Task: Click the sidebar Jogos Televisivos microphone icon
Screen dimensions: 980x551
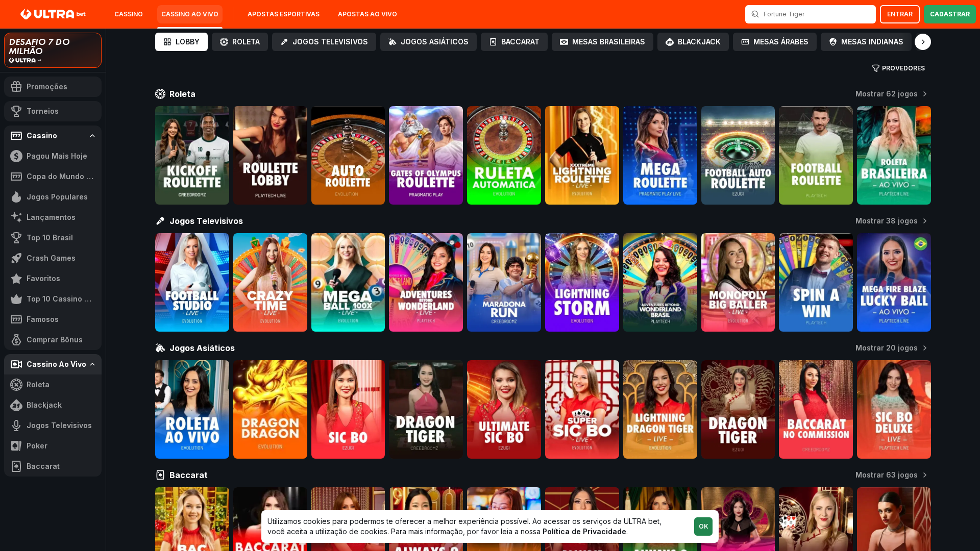Action: 16,425
